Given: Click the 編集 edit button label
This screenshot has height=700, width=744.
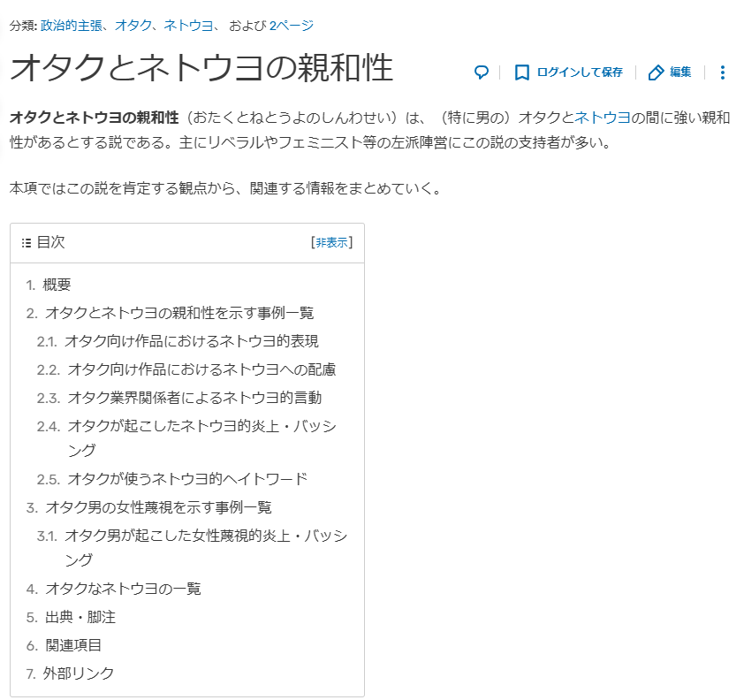Looking at the screenshot, I should click(680, 72).
